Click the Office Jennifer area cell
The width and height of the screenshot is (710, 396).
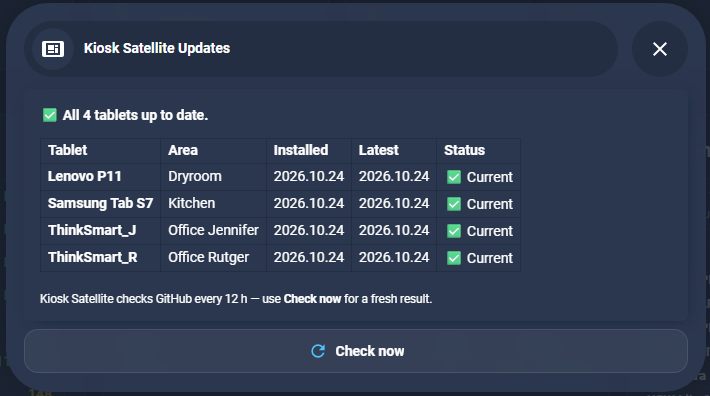pos(213,230)
